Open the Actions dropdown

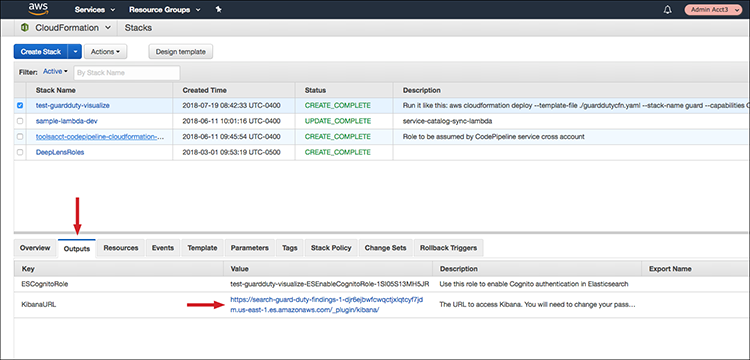click(105, 52)
